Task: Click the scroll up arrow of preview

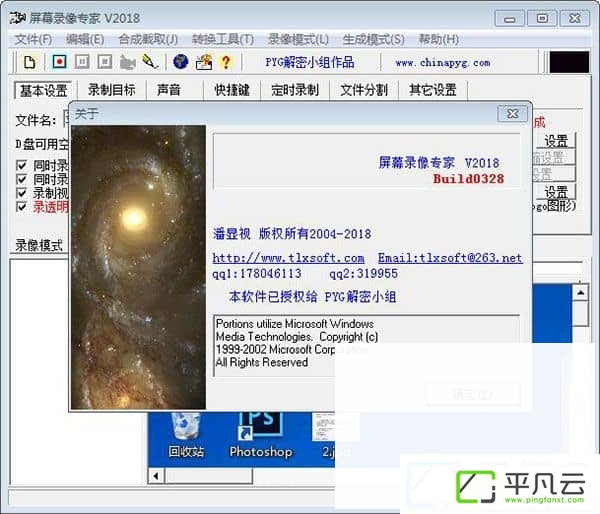Action: pyautogui.click(x=580, y=293)
